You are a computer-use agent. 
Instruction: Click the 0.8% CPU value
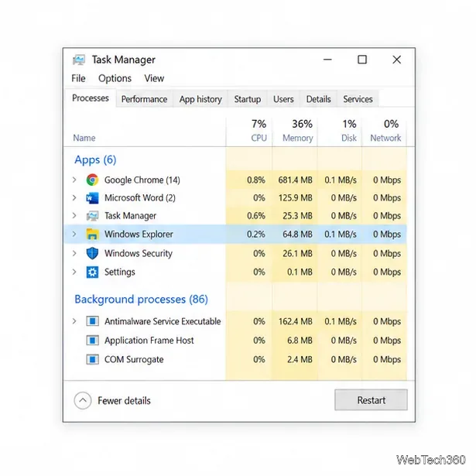256,180
